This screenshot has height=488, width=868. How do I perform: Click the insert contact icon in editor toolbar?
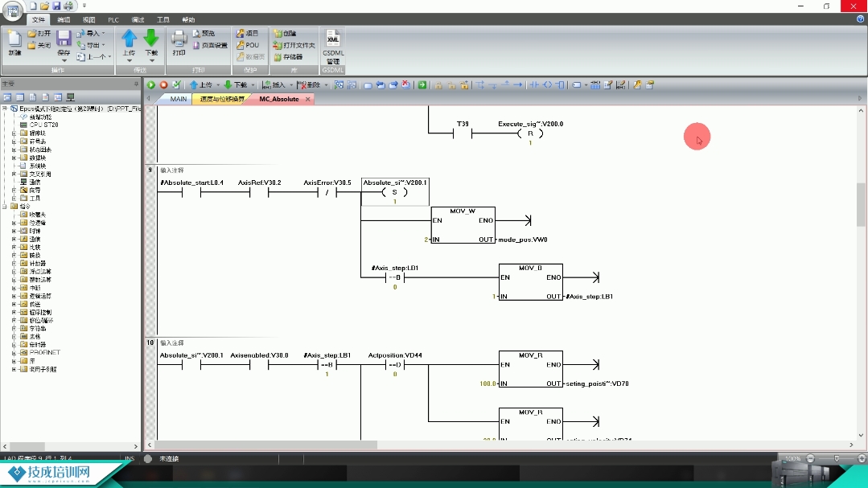[x=534, y=84]
